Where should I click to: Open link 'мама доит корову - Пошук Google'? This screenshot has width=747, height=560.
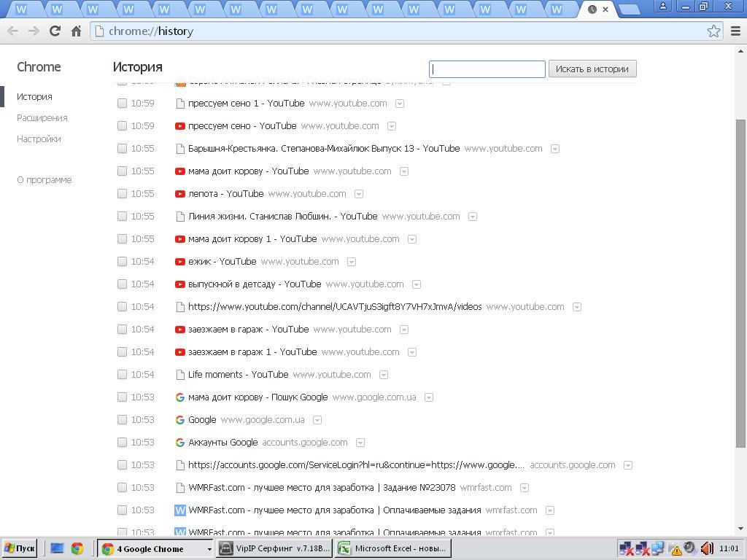click(x=258, y=397)
